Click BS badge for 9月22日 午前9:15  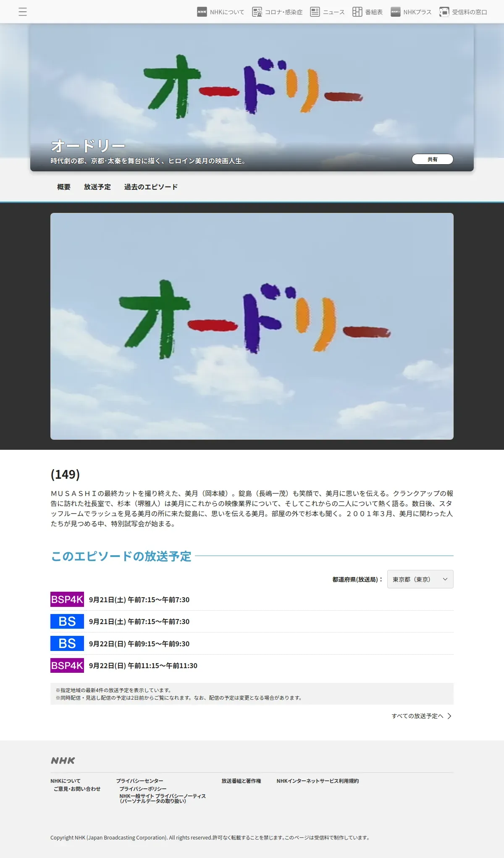[x=67, y=643]
